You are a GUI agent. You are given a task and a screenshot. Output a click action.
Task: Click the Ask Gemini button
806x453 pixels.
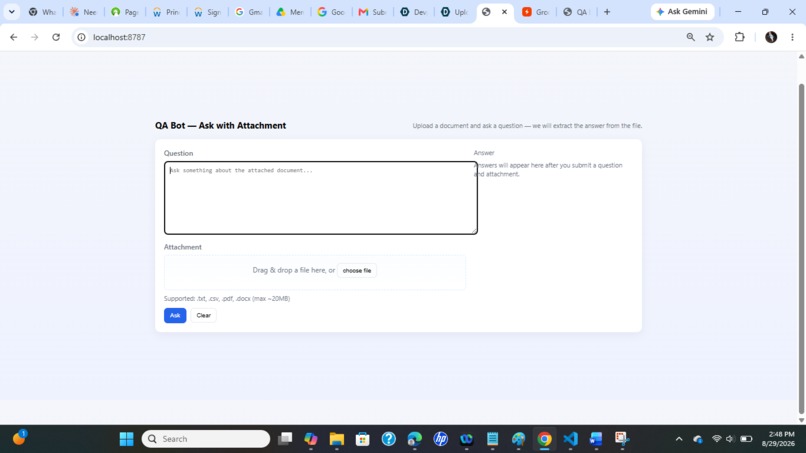[x=682, y=12]
